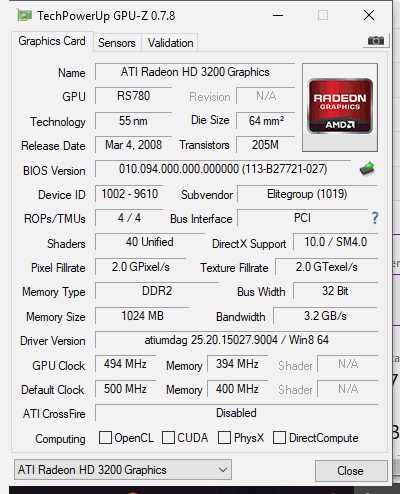The width and height of the screenshot is (400, 494).
Task: Click the Driver Version label
Action: point(53,341)
